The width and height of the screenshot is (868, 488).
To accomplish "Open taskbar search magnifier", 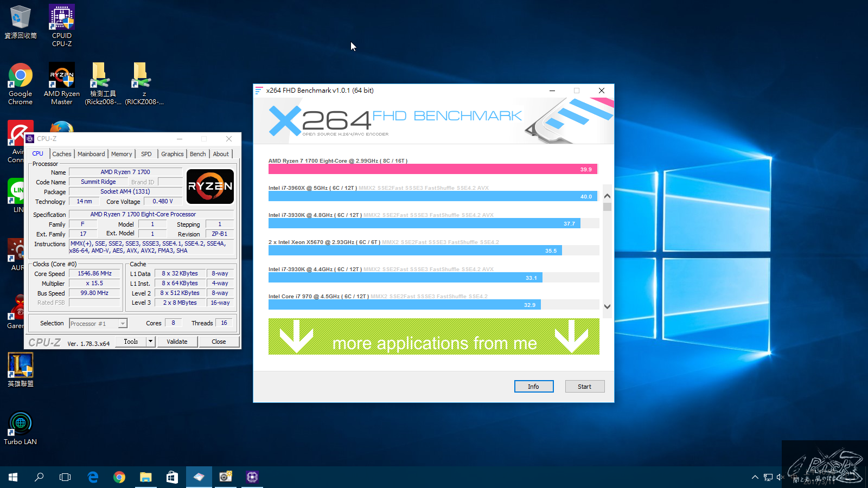I will [x=39, y=477].
